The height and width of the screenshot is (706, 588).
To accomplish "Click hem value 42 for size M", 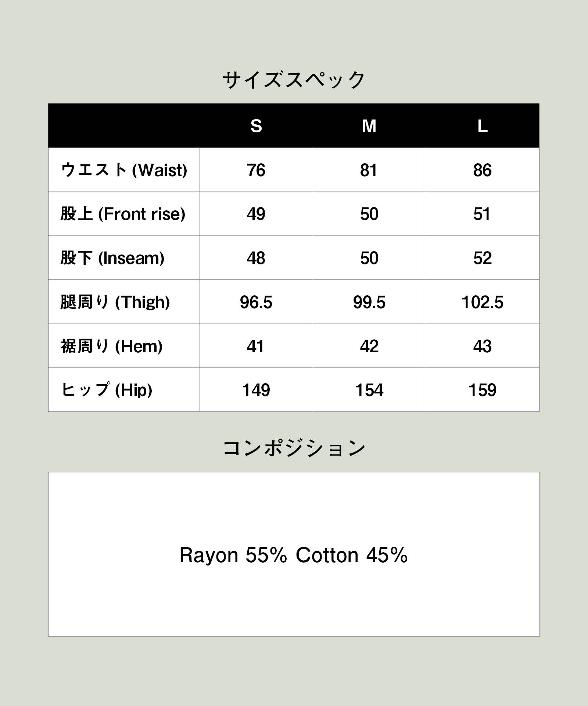I will click(x=369, y=346).
